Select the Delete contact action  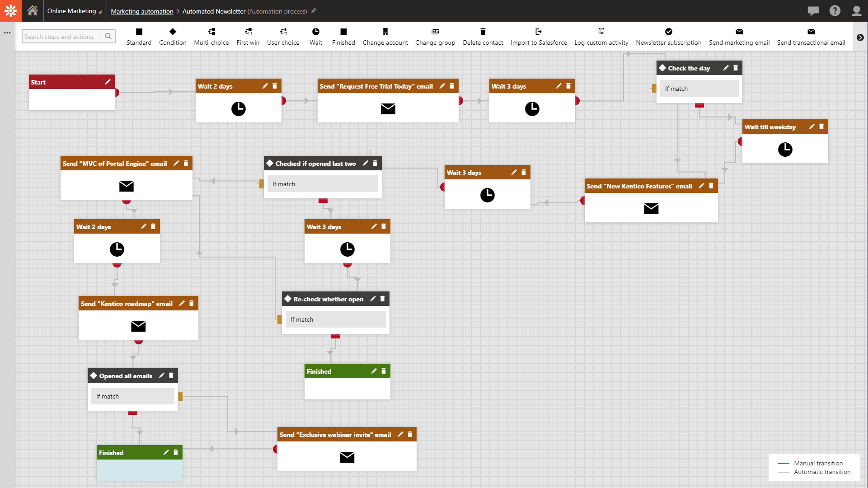pos(483,37)
